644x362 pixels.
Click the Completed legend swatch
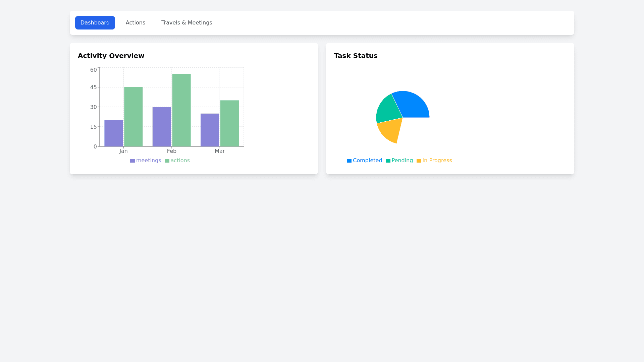[349, 161]
